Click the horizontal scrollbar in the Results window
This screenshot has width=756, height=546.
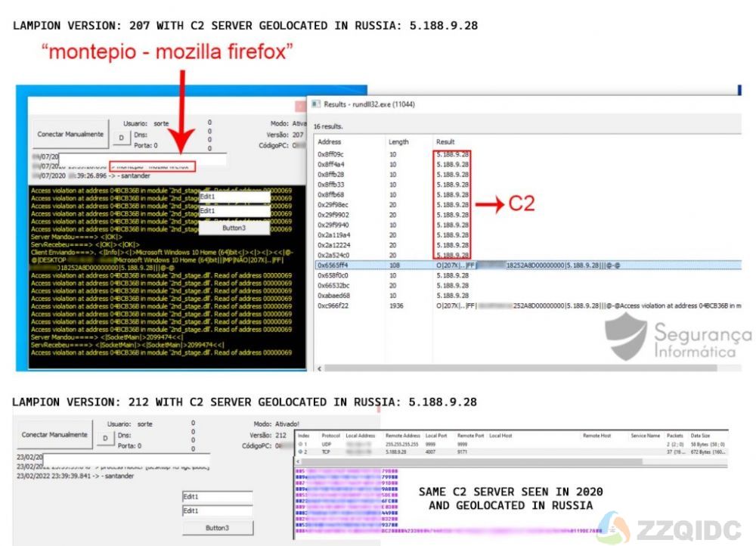click(521, 368)
